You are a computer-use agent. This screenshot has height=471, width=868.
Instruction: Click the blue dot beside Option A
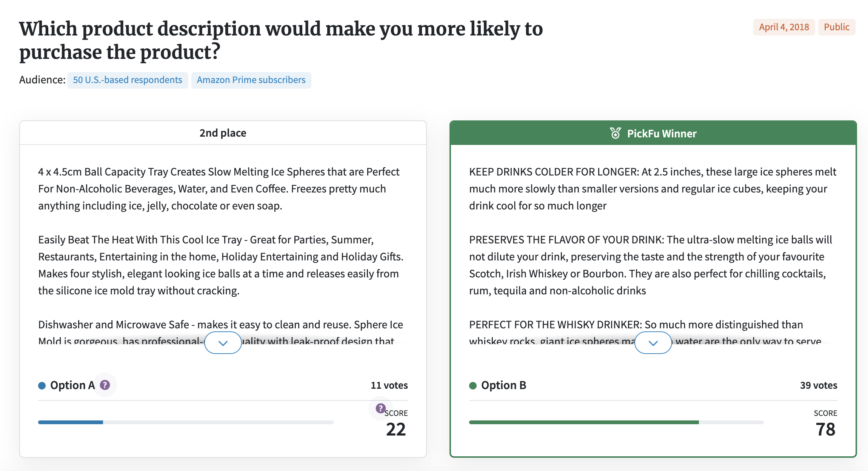coord(42,385)
